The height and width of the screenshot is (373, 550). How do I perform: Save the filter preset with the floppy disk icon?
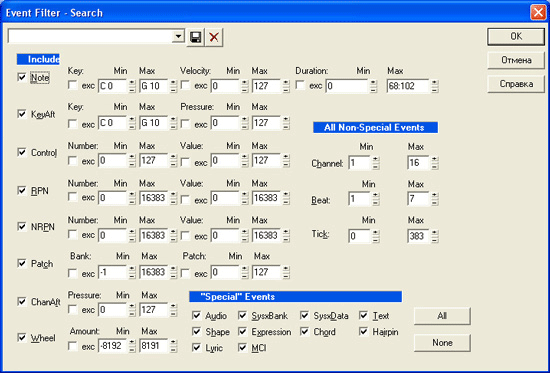pyautogui.click(x=195, y=37)
